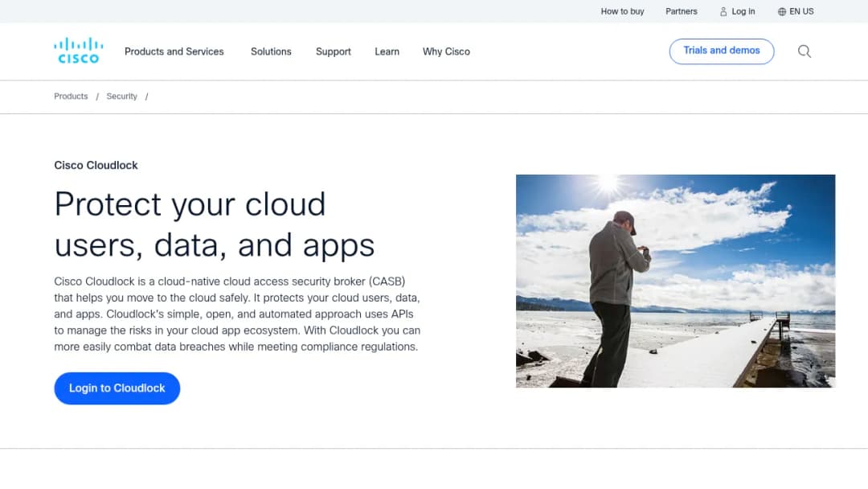The width and height of the screenshot is (868, 489).
Task: Open the Learn menu
Action: point(387,51)
